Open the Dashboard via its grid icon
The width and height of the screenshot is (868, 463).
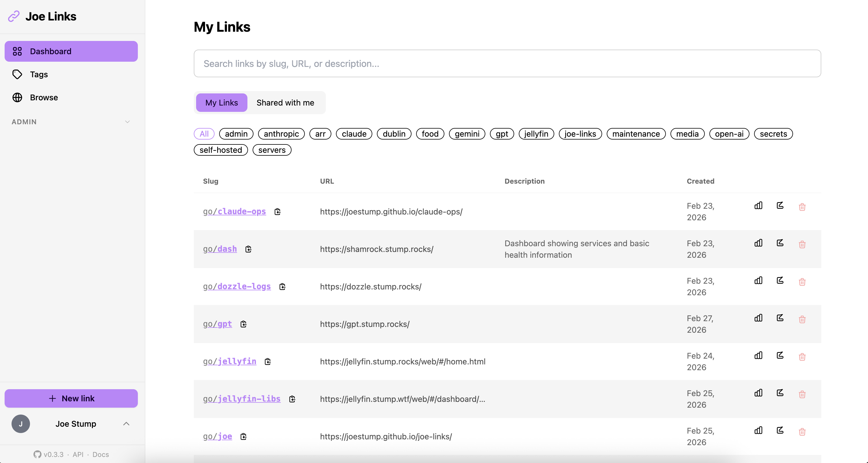pos(18,51)
